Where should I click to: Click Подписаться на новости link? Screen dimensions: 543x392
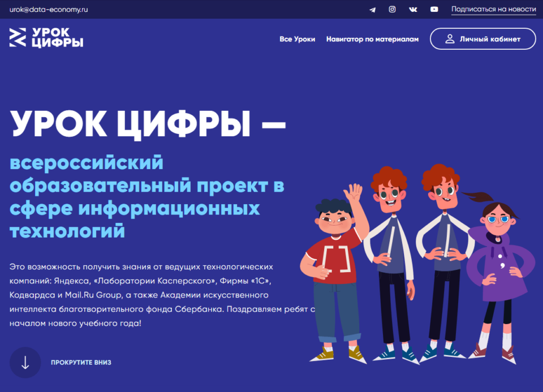pyautogui.click(x=493, y=10)
